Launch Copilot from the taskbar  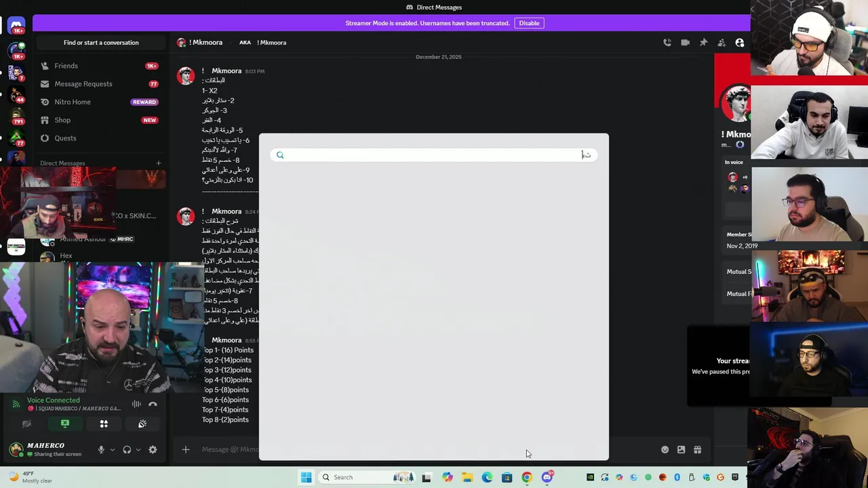pyautogui.click(x=448, y=477)
